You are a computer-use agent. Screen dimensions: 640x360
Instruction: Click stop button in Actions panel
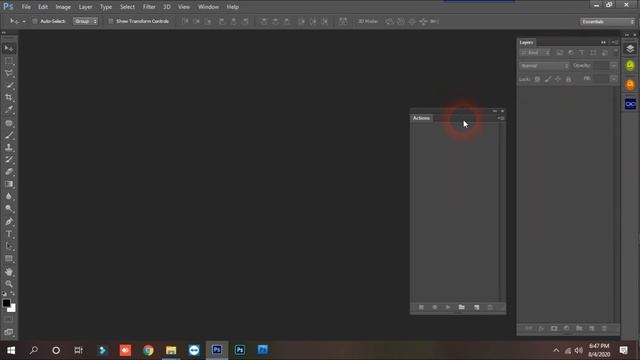(421, 307)
